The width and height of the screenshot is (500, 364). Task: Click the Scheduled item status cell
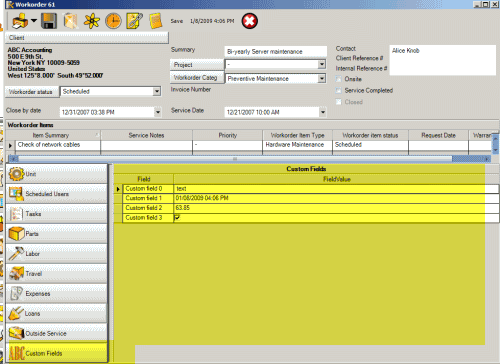click(370, 145)
